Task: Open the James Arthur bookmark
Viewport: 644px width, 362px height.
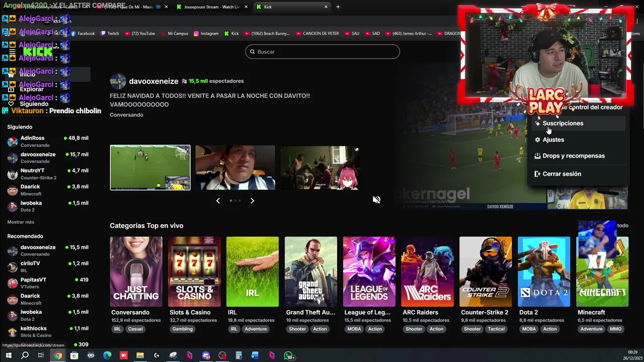Action: tap(408, 33)
